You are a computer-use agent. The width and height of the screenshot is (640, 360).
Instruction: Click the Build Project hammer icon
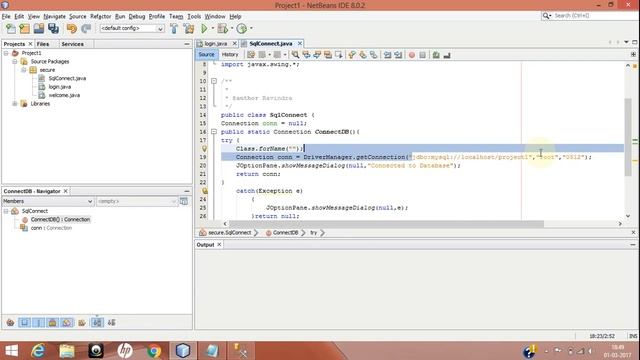[x=174, y=28]
